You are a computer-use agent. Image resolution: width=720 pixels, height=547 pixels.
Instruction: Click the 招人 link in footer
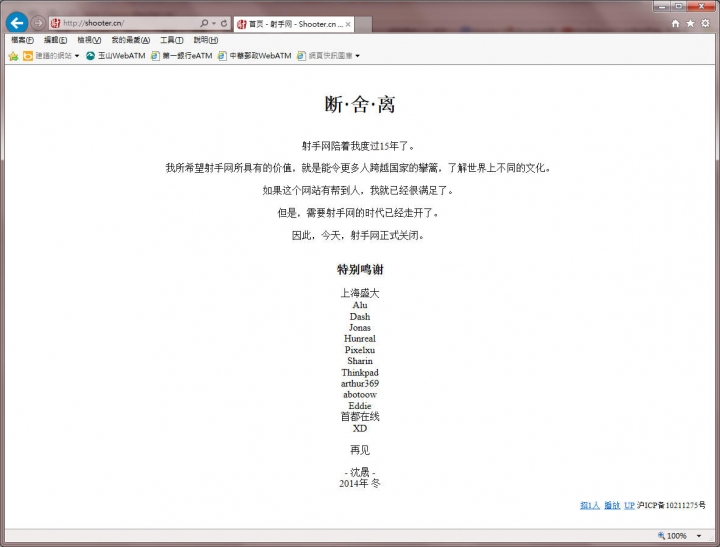coord(590,505)
